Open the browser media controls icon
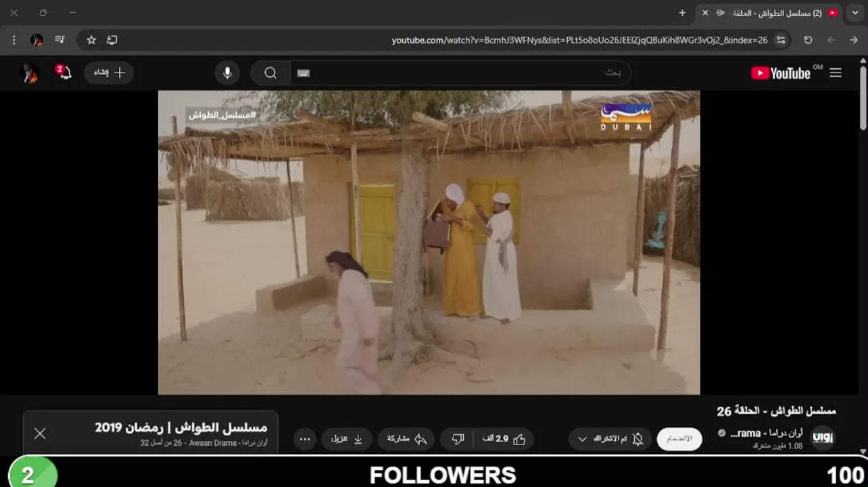 pyautogui.click(x=59, y=40)
